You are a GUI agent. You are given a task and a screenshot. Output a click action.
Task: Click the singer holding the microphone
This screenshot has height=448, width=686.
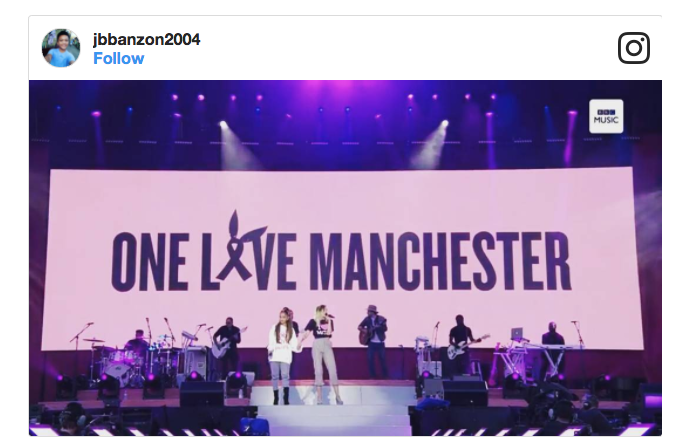[323, 354]
